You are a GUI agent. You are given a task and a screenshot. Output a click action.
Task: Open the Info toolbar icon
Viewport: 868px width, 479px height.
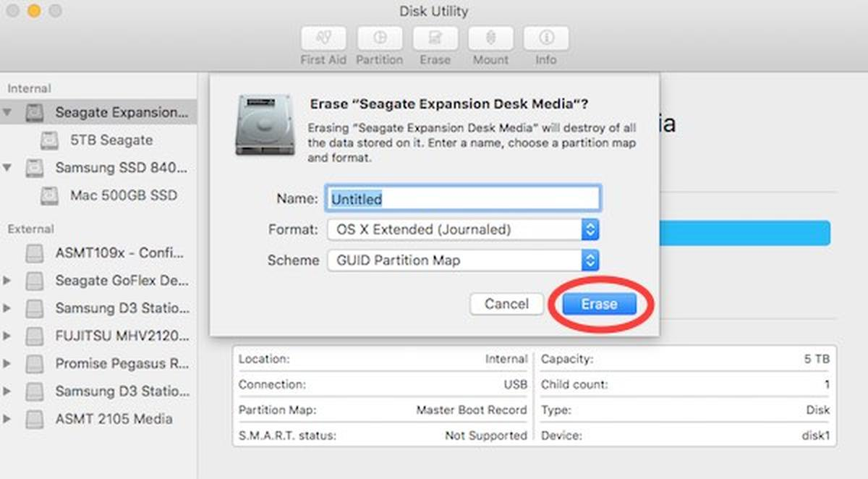[546, 38]
